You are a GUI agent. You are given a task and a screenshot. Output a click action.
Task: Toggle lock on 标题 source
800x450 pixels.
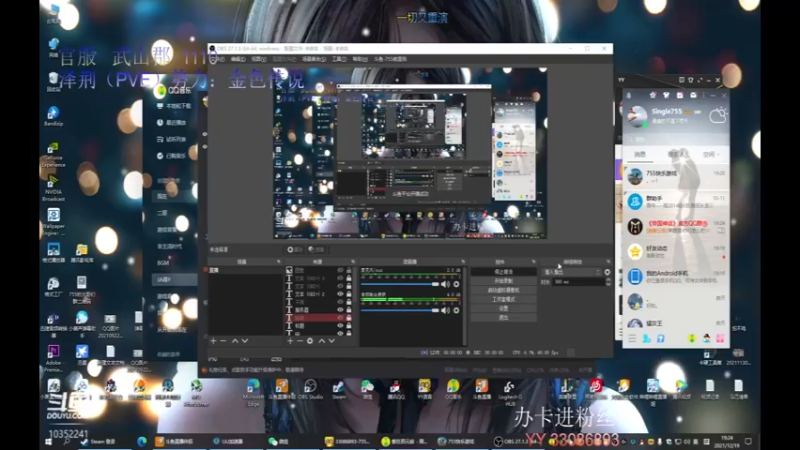[x=349, y=326]
